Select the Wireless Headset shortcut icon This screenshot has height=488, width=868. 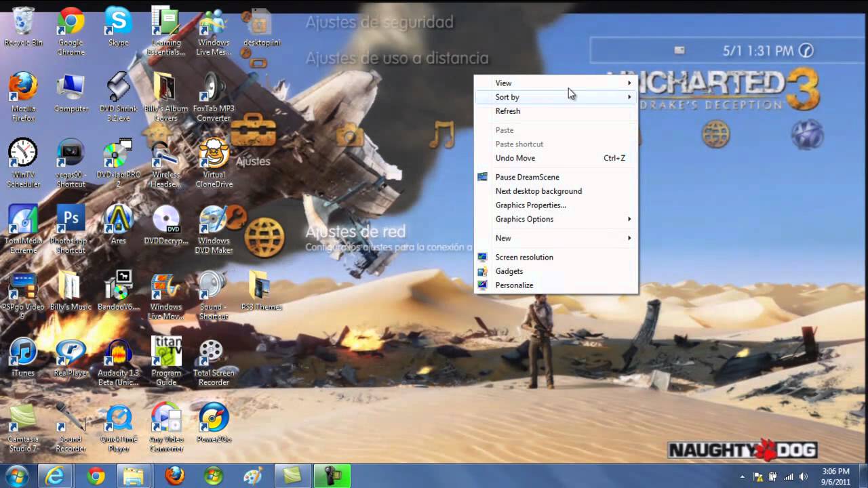pyautogui.click(x=166, y=163)
